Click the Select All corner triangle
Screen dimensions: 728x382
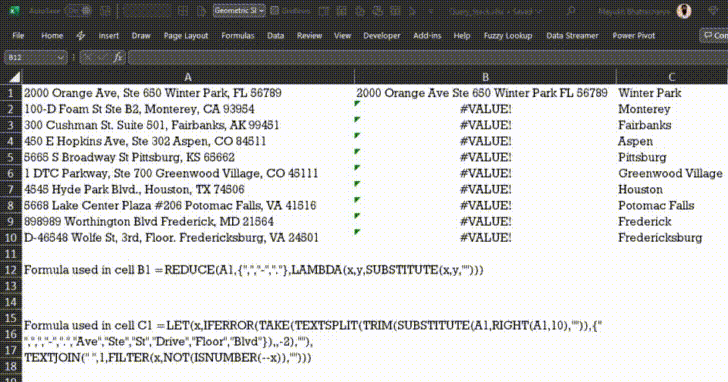pos(14,77)
